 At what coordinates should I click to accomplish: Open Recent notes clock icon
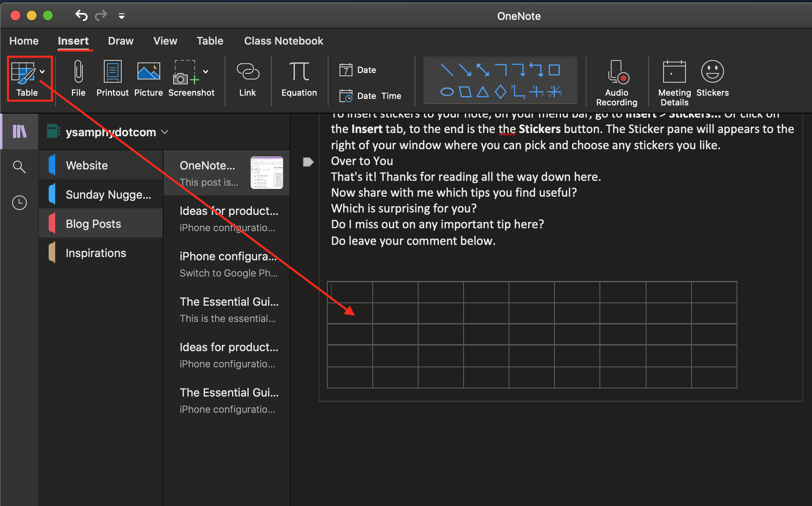click(19, 202)
